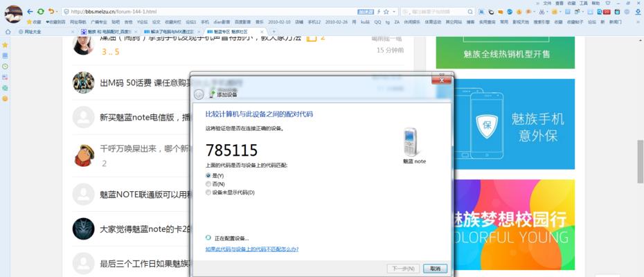The image size is (644, 277).
Task: Open the 贴吧 bookmark
Action: coord(116,21)
